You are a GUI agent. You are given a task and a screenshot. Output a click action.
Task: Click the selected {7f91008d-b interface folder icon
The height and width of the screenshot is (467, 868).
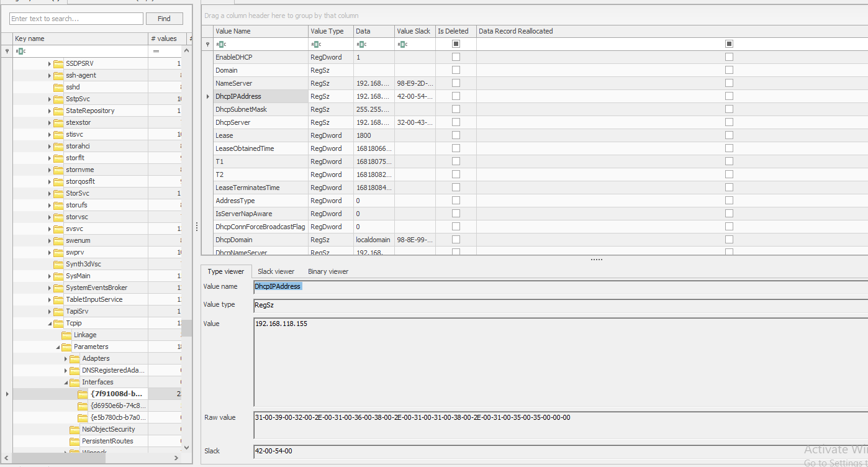coord(83,394)
